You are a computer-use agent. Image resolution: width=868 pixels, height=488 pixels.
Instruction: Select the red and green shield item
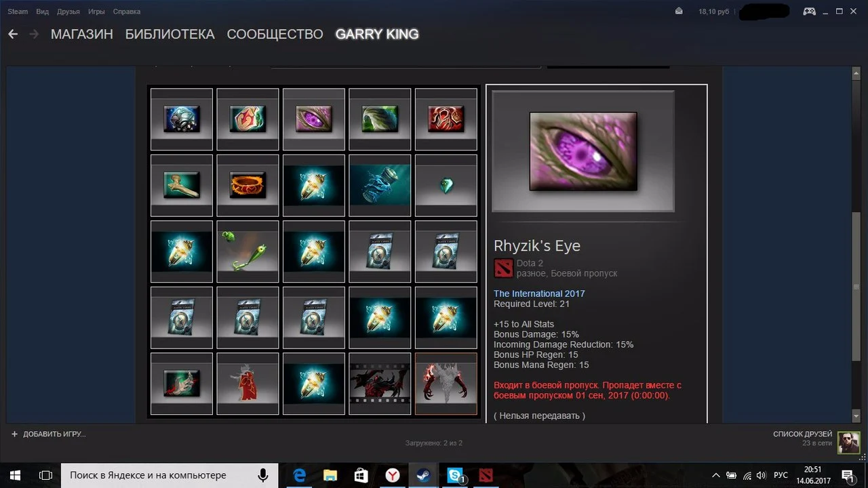point(248,119)
